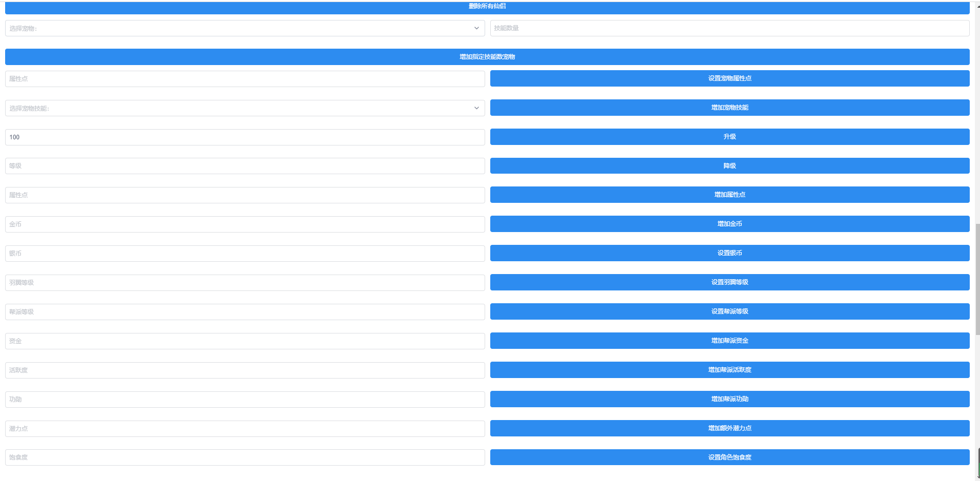
Task: Focus the 等级 input field
Action: pyautogui.click(x=245, y=166)
